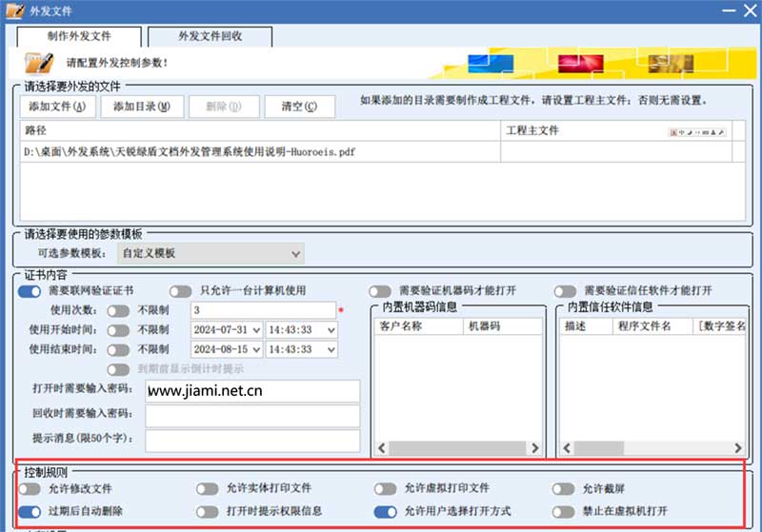Click right arrow of 内置信任软件信息 scrollbar

pos(737,448)
